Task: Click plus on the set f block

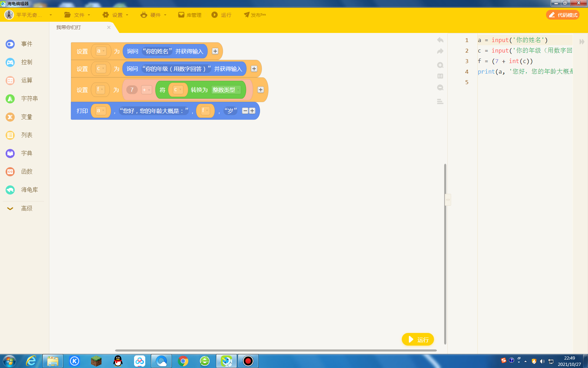Action: 261,90
